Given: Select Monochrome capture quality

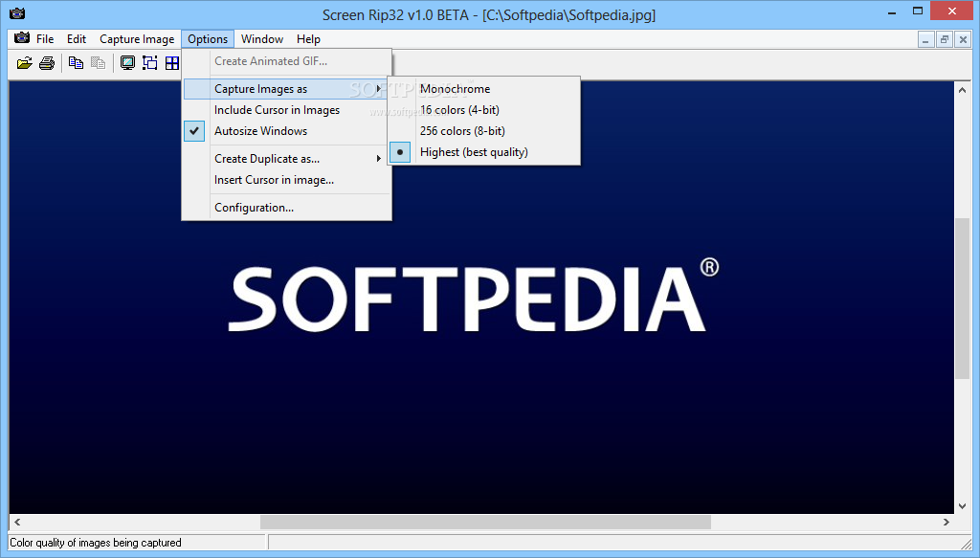Looking at the screenshot, I should coord(483,89).
